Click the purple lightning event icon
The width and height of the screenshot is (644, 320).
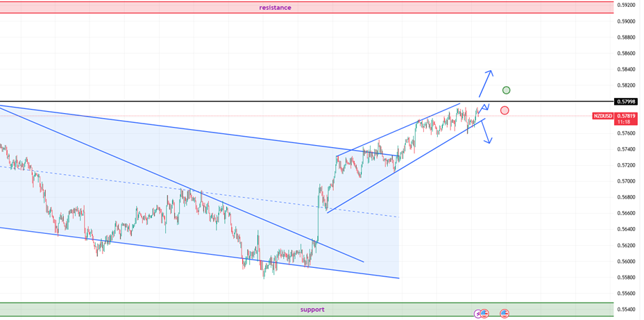pyautogui.click(x=478, y=314)
